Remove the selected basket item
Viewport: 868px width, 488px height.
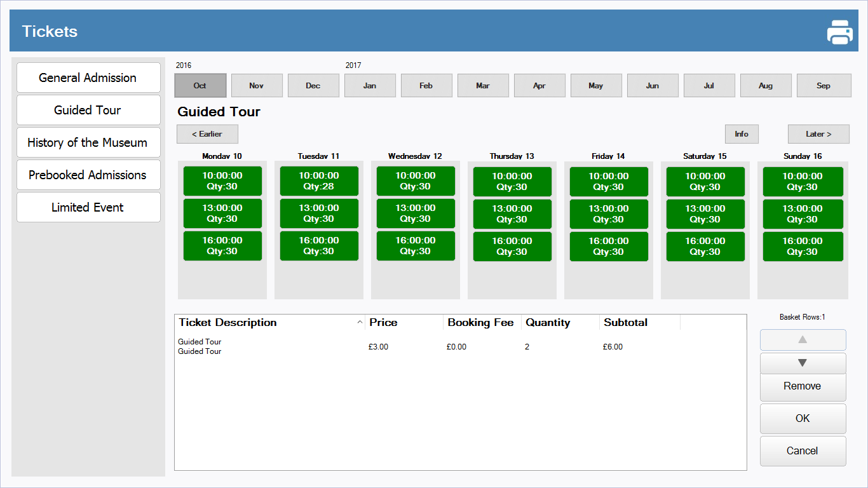coord(803,386)
